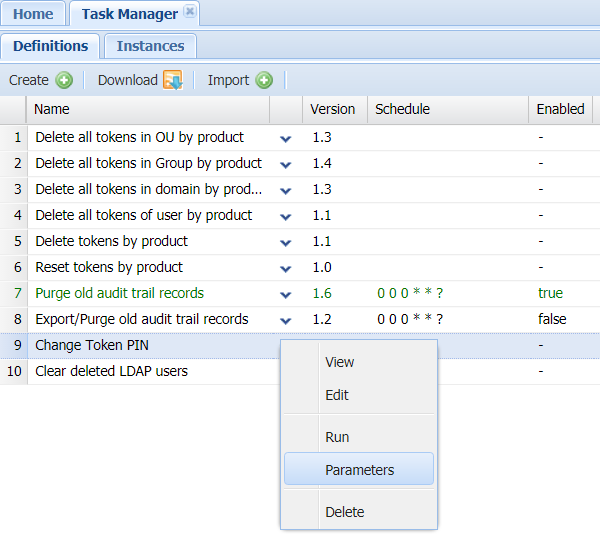Open dropdown arrow for Delete tokens by product
The height and width of the screenshot is (542, 600).
coord(286,242)
